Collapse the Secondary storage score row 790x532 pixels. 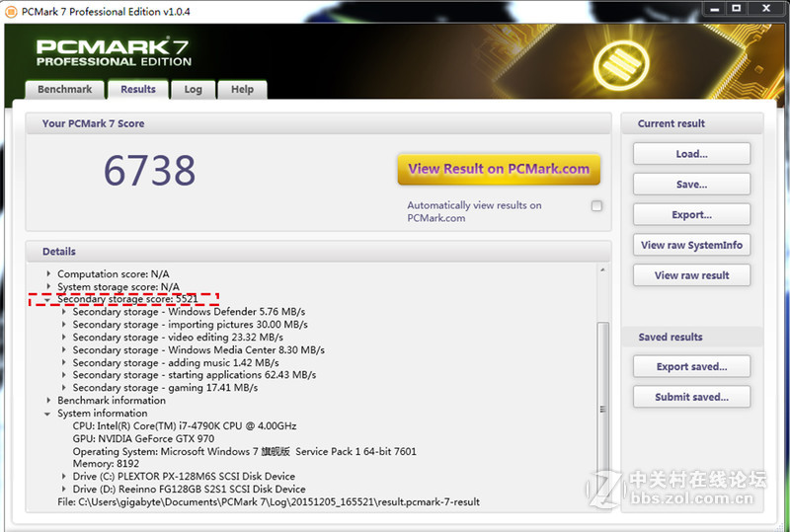tap(47, 299)
